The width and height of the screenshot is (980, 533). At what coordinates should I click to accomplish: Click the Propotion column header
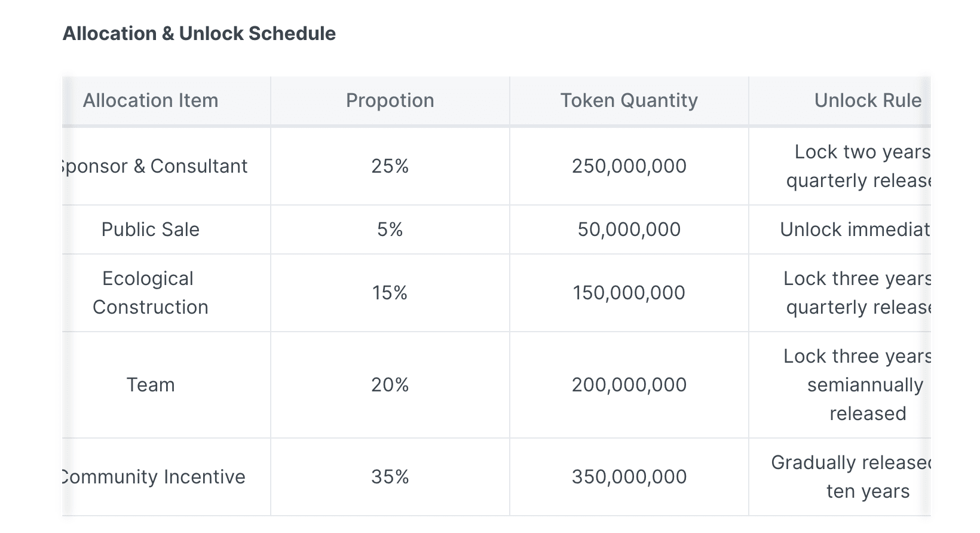coord(390,100)
